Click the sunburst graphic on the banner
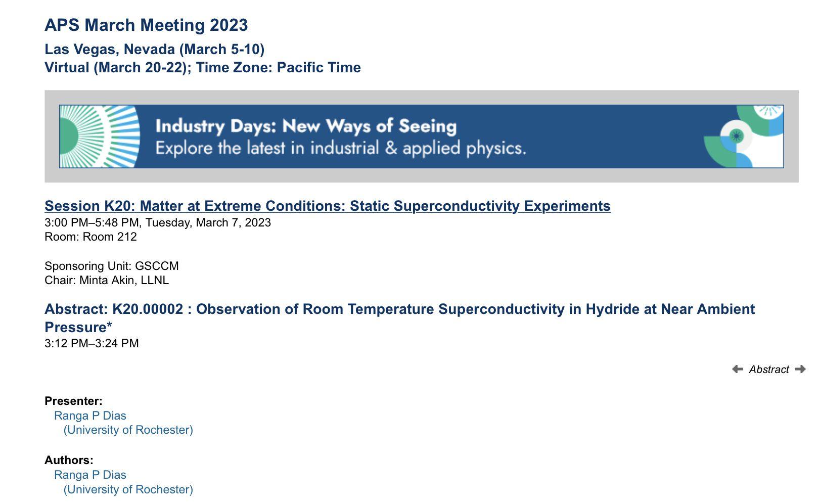Viewport: 820px width, 504px height. coord(100,136)
